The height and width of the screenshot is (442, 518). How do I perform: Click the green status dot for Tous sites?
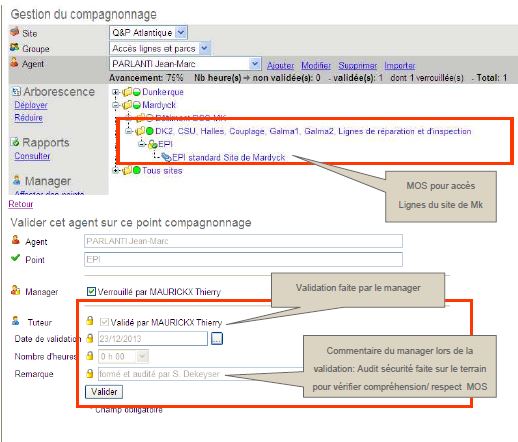[x=137, y=170]
